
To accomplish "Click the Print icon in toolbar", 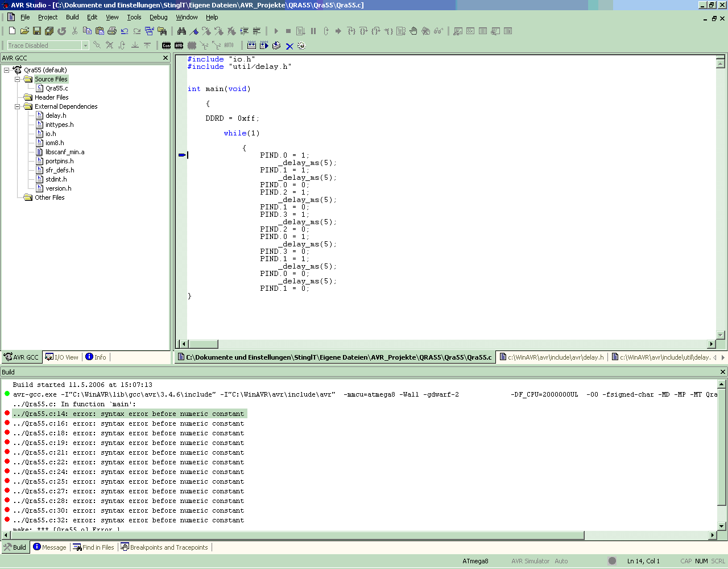I will [112, 31].
